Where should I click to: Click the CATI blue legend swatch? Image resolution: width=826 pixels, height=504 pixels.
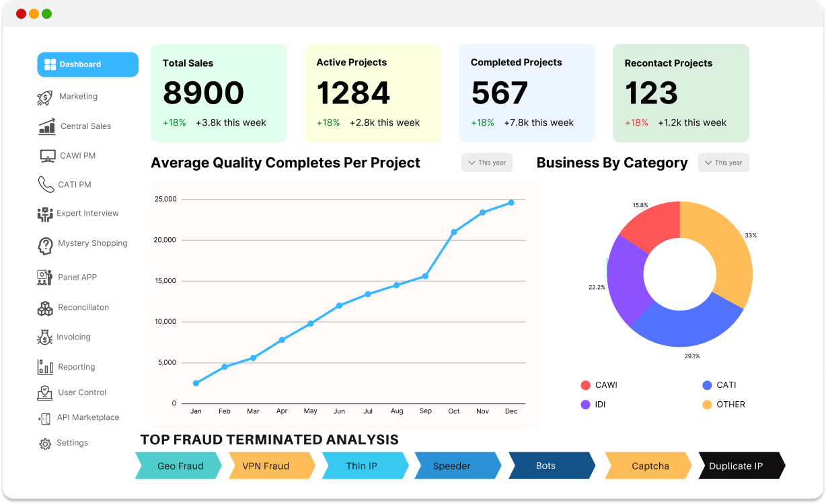click(707, 385)
